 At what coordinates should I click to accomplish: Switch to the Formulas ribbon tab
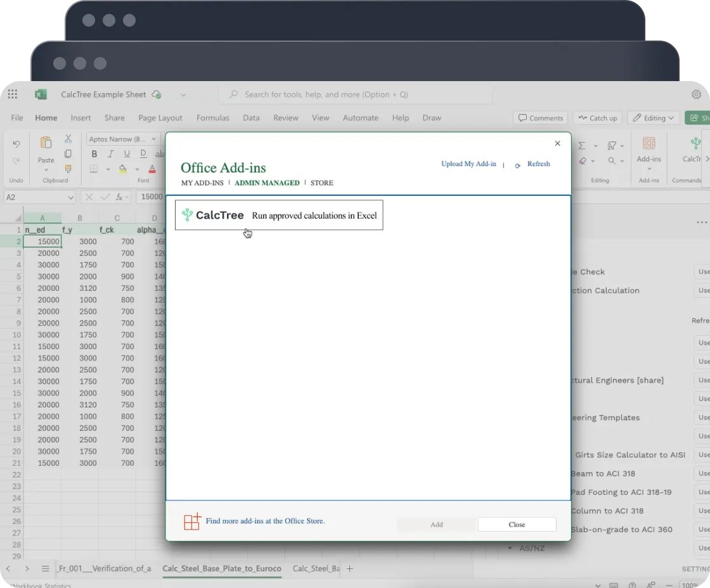213,118
